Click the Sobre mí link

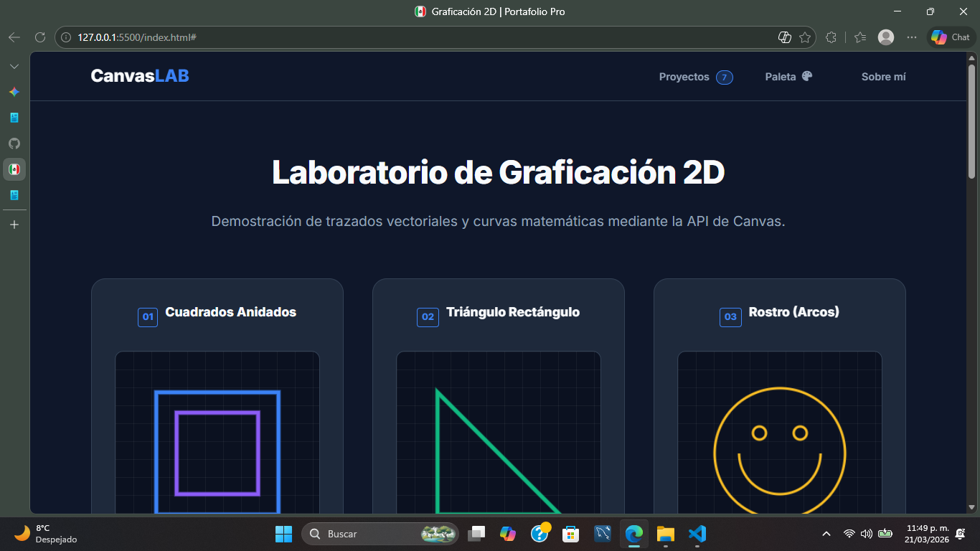point(883,77)
